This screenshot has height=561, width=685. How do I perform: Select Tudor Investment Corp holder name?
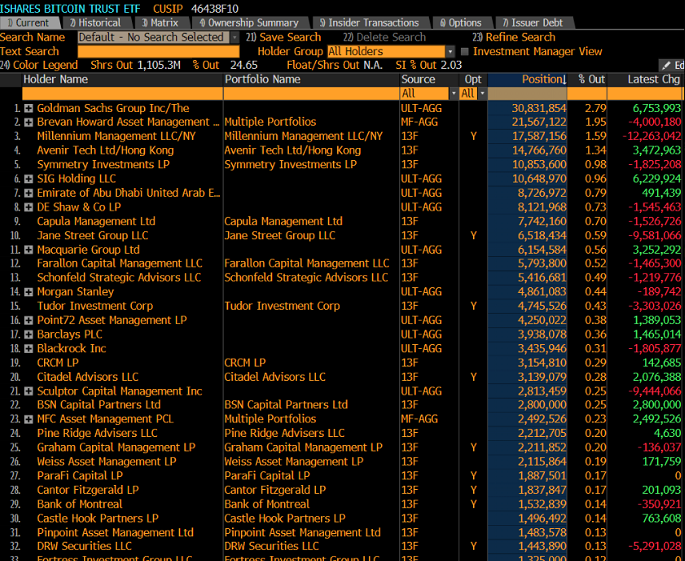pyautogui.click(x=95, y=306)
